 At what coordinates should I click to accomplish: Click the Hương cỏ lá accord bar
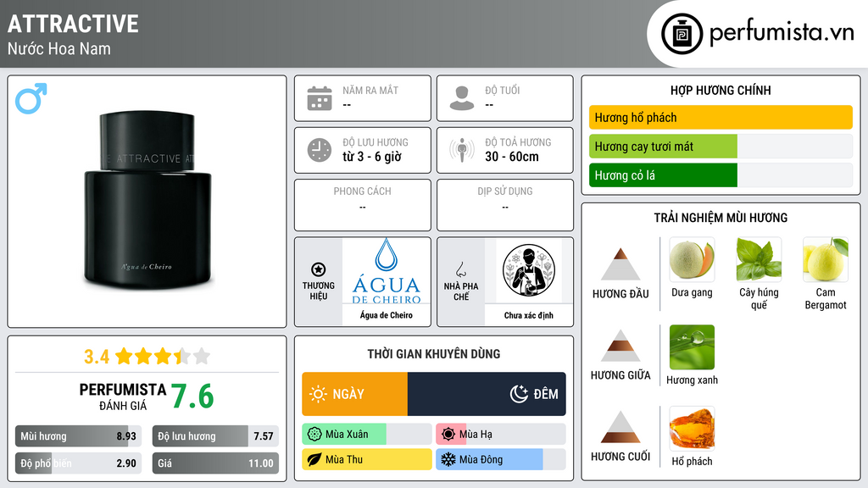[721, 175]
